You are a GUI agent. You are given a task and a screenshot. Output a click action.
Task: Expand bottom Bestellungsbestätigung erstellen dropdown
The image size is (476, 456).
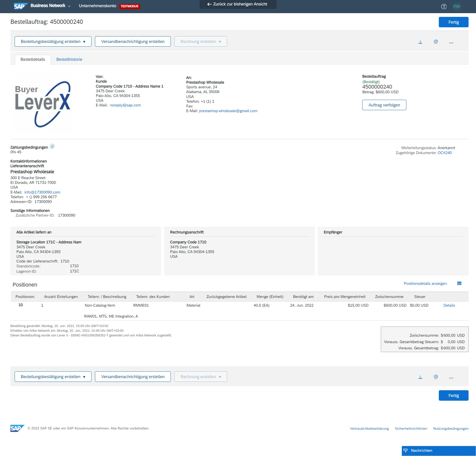84,377
